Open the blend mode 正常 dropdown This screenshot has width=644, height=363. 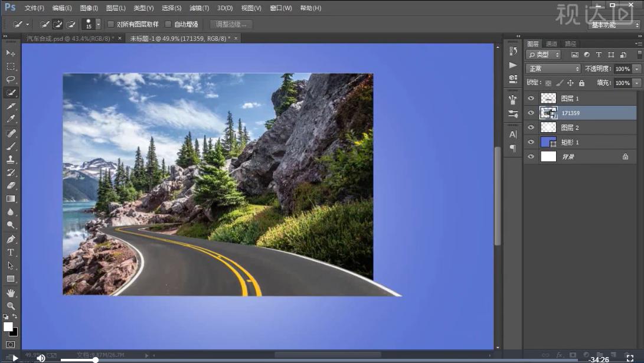[553, 68]
